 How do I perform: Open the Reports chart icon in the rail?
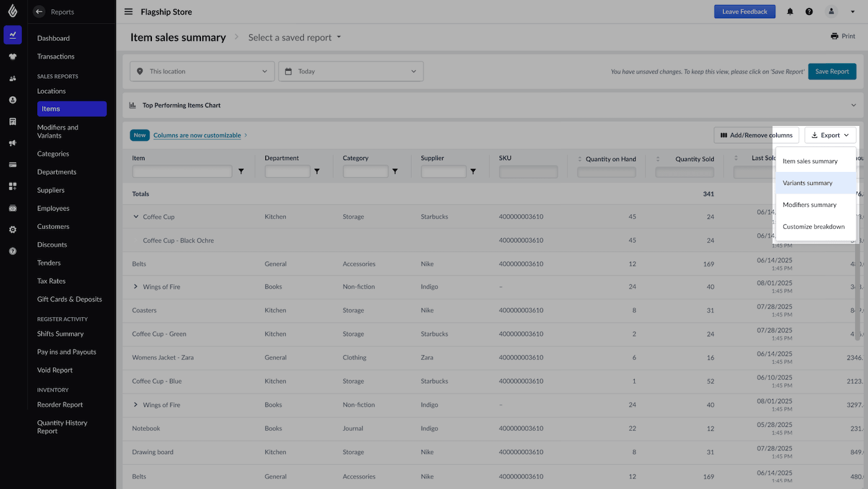click(x=12, y=35)
